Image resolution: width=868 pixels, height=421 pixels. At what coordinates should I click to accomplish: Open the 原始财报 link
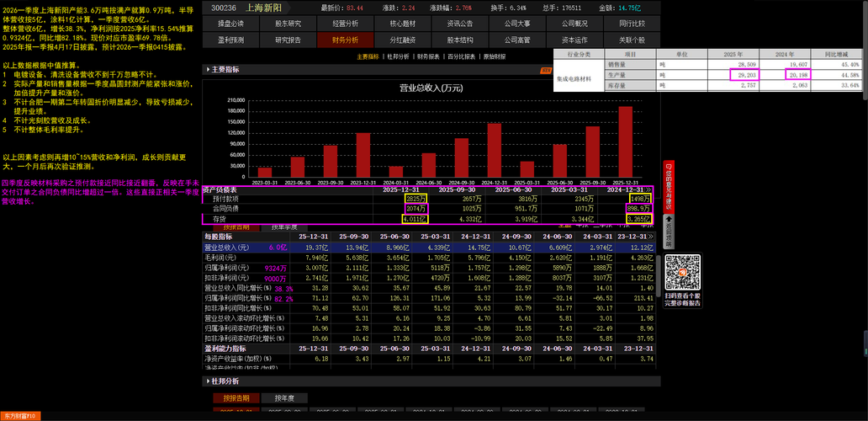pos(495,56)
